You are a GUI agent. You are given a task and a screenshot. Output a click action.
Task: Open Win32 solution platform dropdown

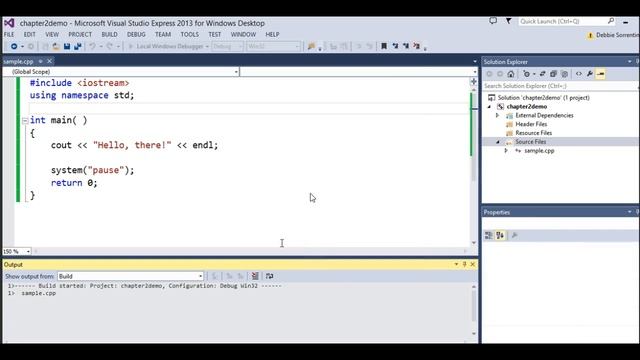pos(273,47)
